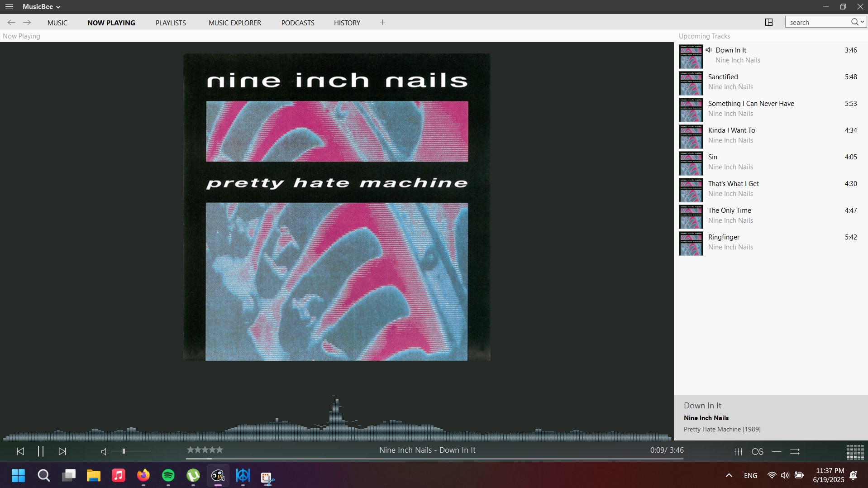Skip to previous track

tap(20, 451)
